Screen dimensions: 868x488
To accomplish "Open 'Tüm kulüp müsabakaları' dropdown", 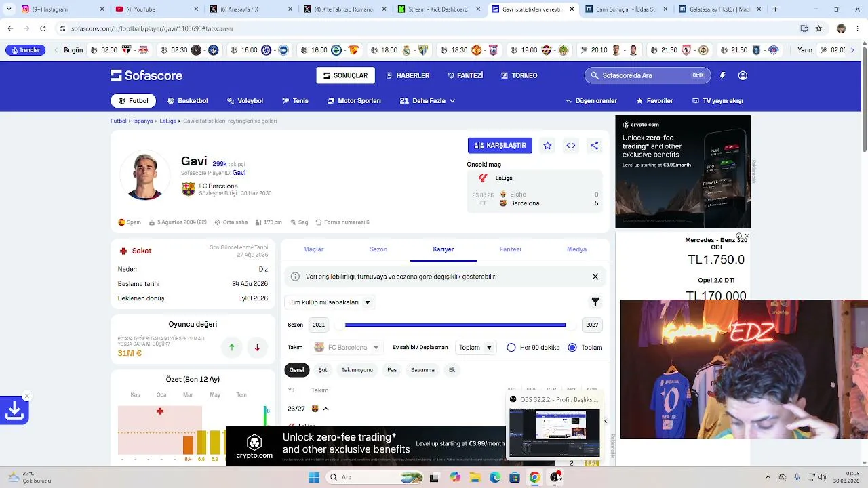I will coord(330,302).
